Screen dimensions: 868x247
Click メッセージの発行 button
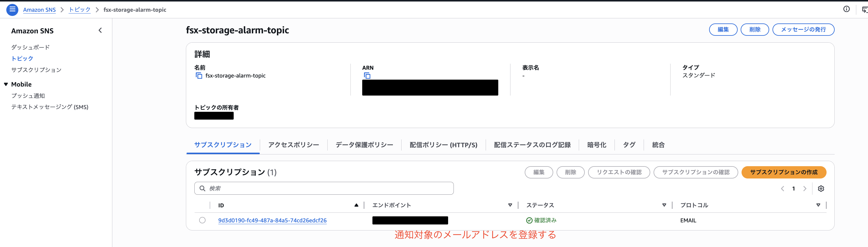803,30
